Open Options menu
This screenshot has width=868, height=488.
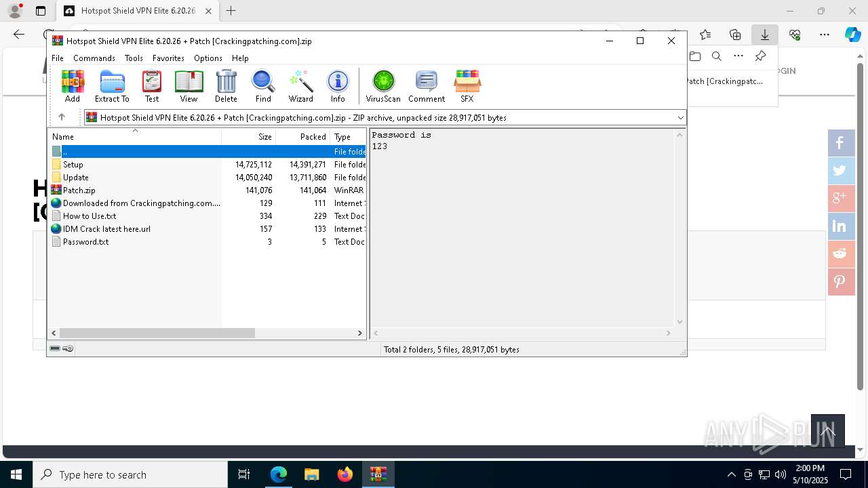pos(208,58)
